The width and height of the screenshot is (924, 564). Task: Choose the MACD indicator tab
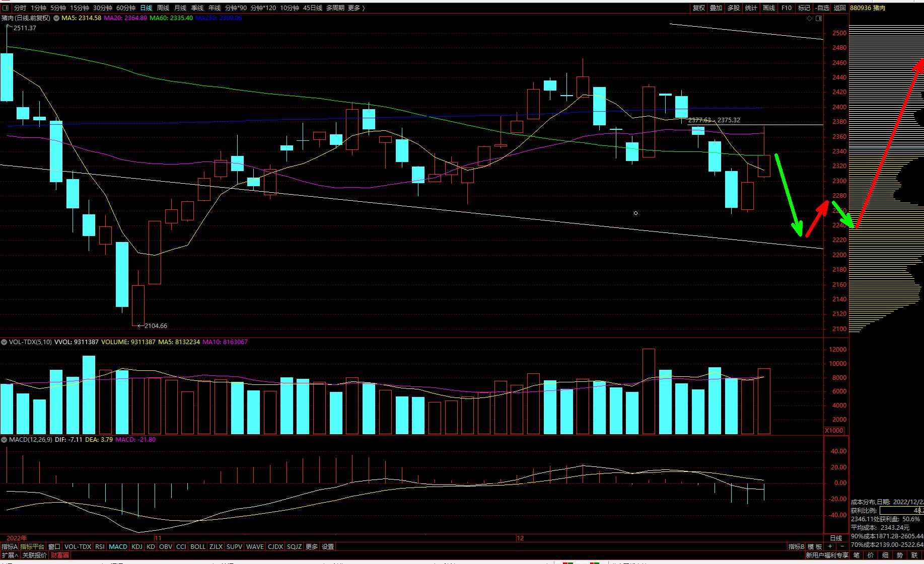pyautogui.click(x=118, y=546)
